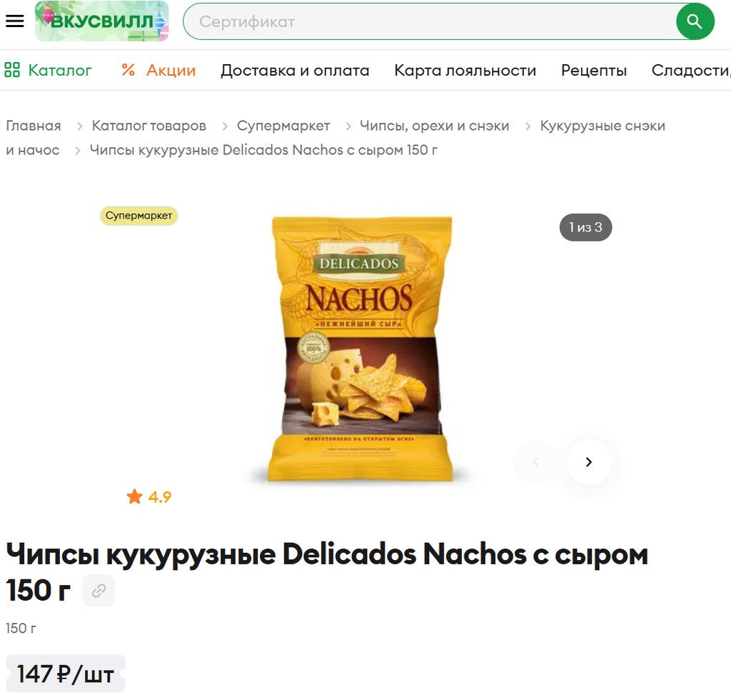
Task: Click the green search magnifier button
Action: point(695,21)
